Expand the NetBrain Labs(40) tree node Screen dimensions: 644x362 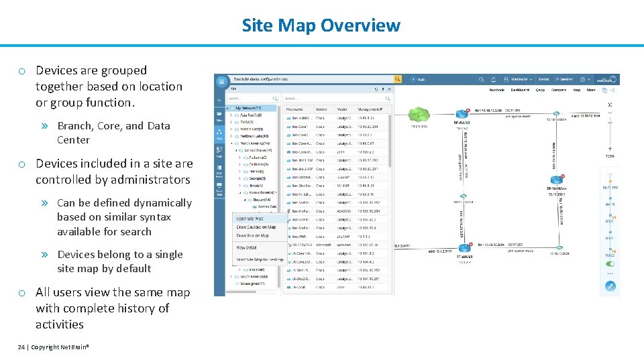(x=231, y=136)
